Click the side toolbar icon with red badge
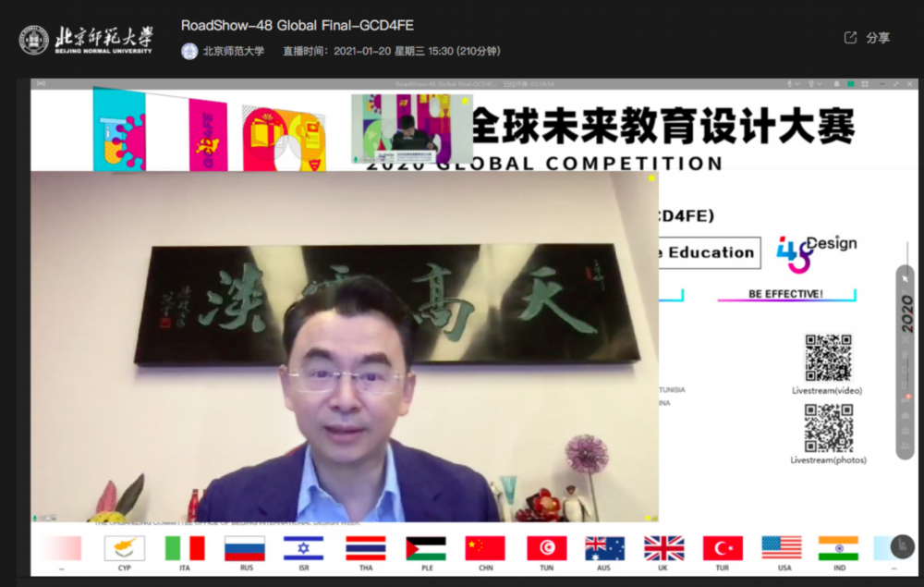This screenshot has height=587, width=924. pyautogui.click(x=906, y=400)
